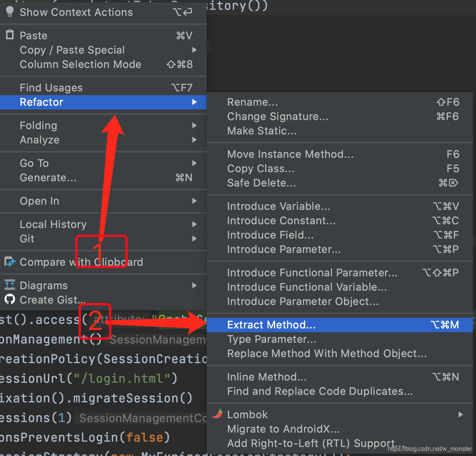476x456 pixels.
Task: Open the Diagrams menu item
Action: pos(103,285)
